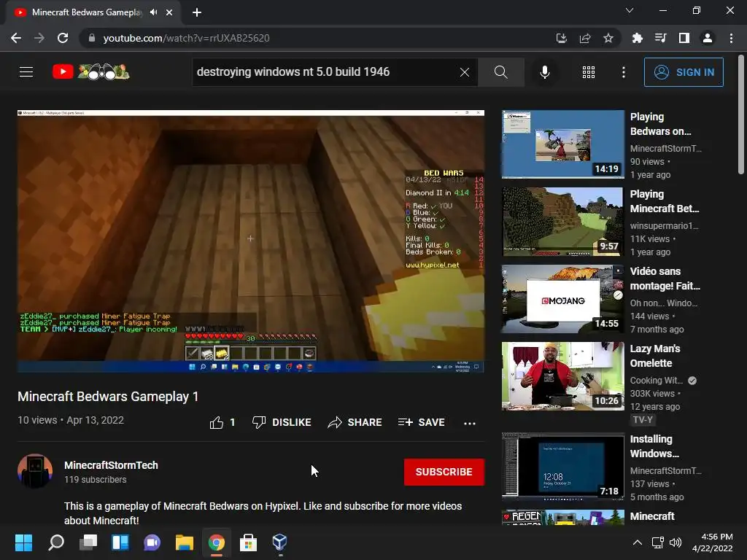The width and height of the screenshot is (747, 560).
Task: View site information lock icon
Action: click(92, 38)
